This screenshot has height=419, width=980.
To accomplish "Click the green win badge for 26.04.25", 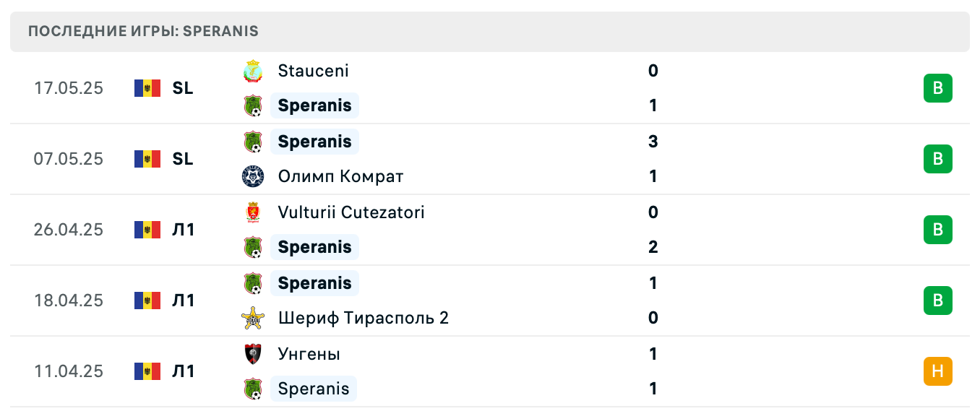I will pos(937,230).
